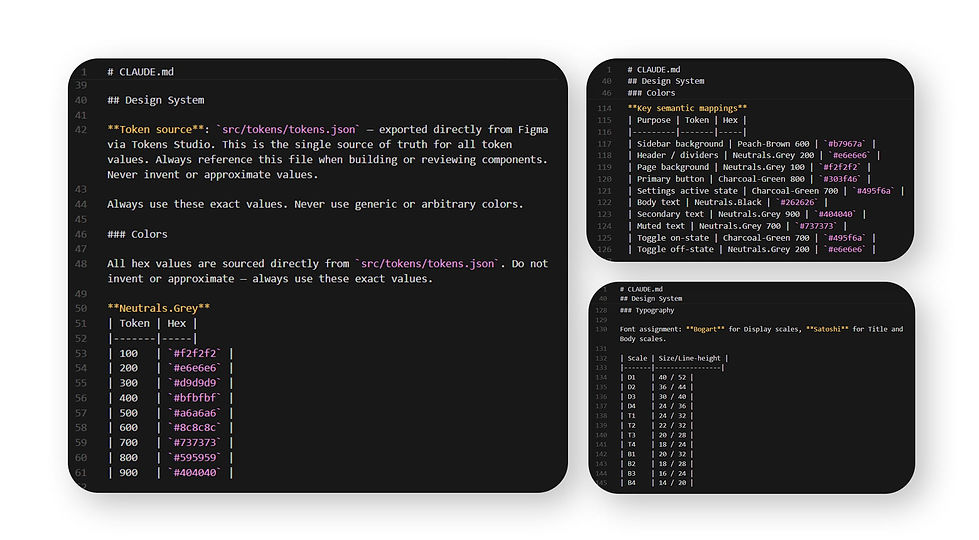Viewport: 979px width, 540px height.
Task: Select the "Muted text" purpose cell
Action: coord(661,226)
